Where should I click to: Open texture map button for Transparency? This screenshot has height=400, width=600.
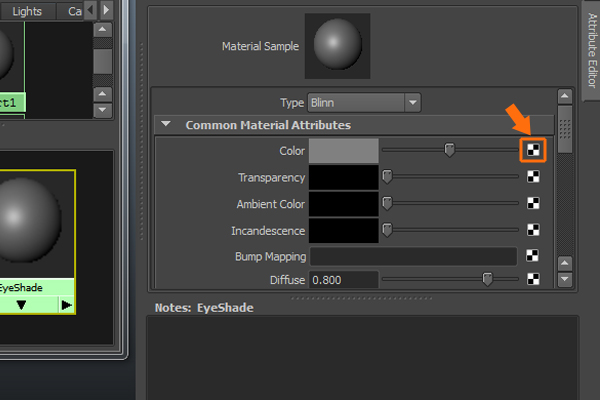pyautogui.click(x=533, y=176)
